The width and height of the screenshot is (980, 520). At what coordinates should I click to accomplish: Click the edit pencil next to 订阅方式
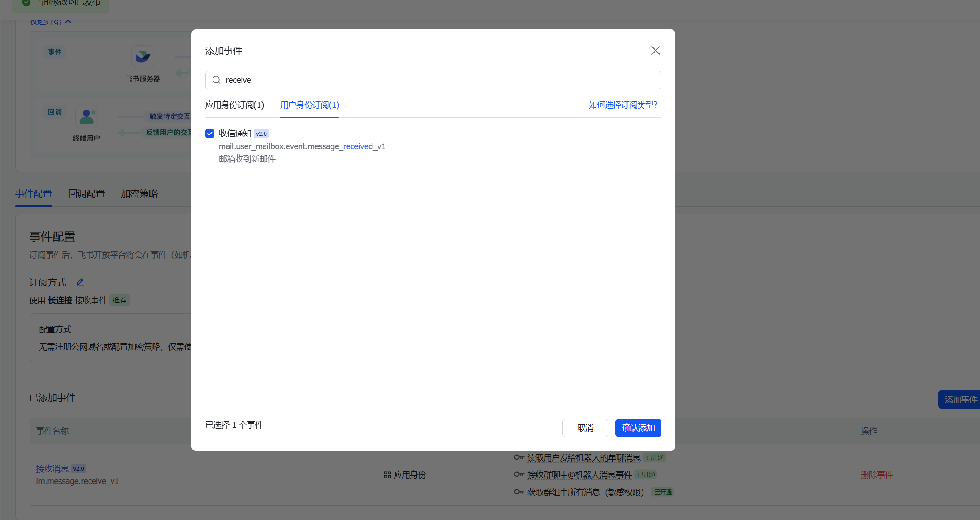click(80, 282)
